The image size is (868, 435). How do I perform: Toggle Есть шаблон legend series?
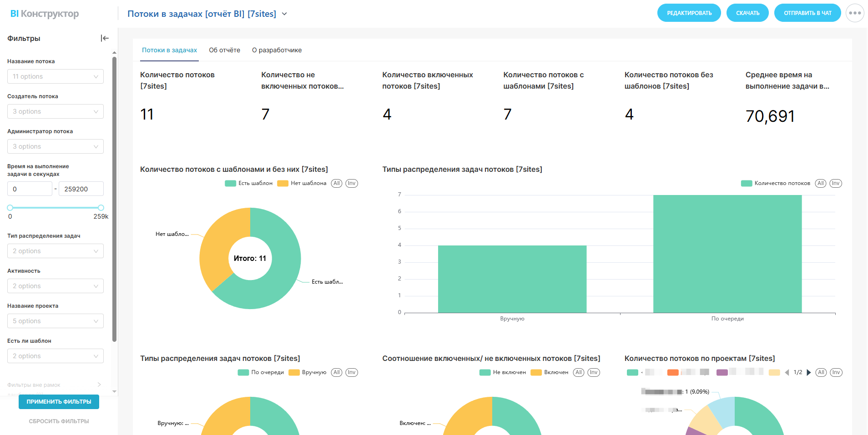(249, 183)
